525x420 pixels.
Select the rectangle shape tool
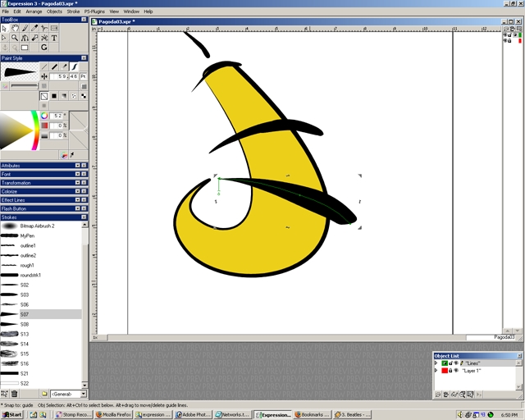pos(25,48)
